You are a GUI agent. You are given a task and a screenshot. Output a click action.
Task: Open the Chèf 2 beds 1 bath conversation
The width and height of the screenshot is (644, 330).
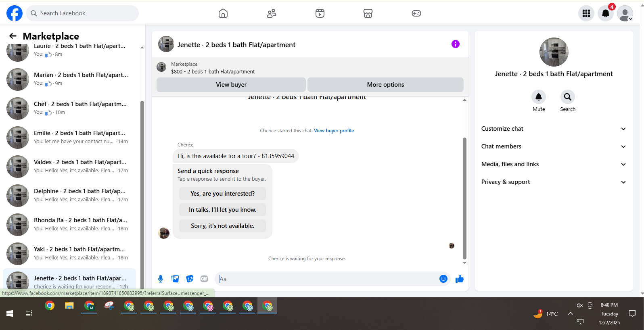pos(69,108)
